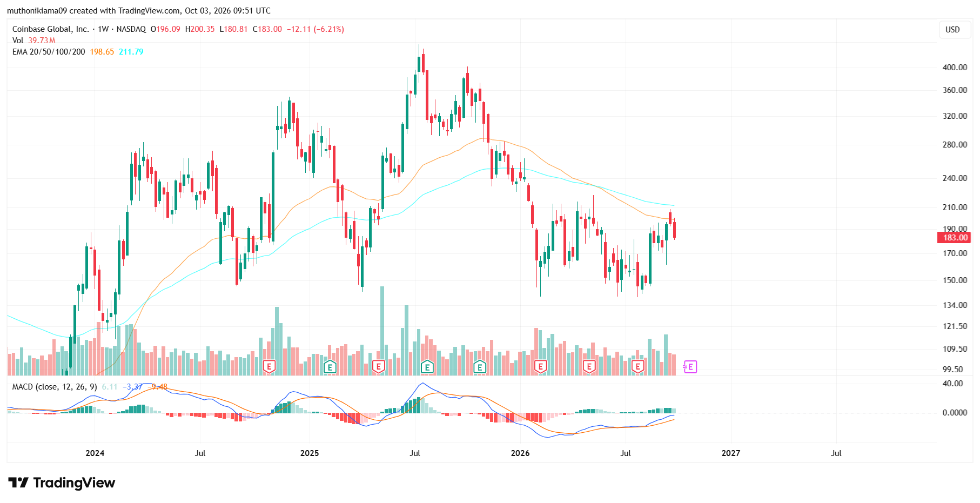
Task: Click the NASDAQ exchange label
Action: (x=131, y=29)
